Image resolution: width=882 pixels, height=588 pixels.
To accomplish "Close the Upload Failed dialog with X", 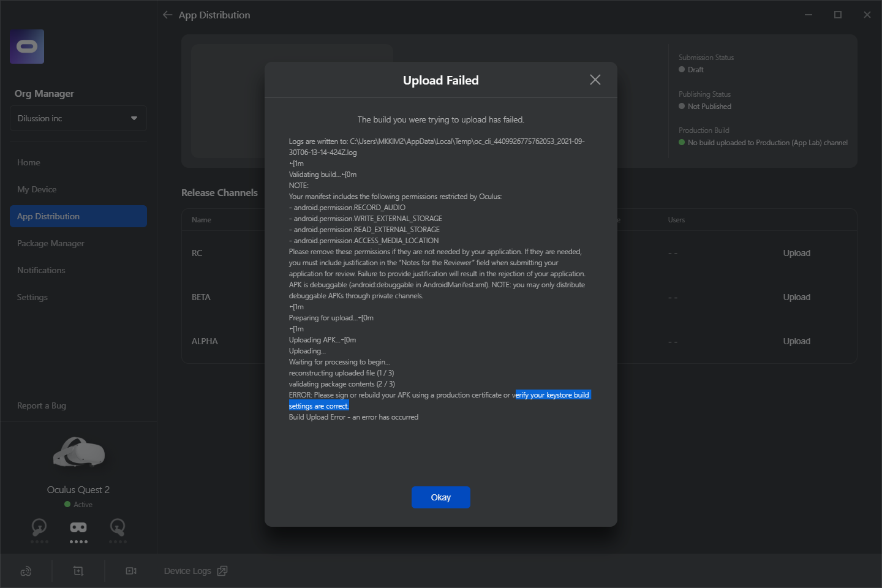I will pyautogui.click(x=595, y=80).
